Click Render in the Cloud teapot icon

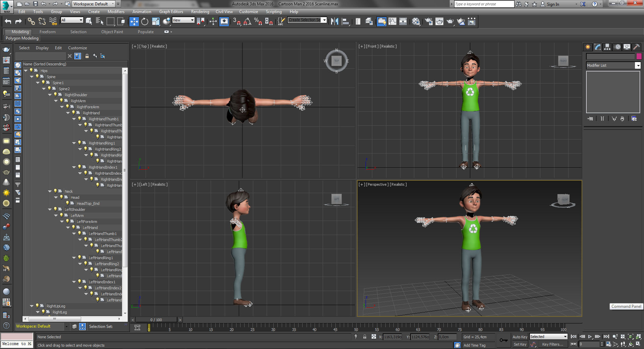[461, 21]
